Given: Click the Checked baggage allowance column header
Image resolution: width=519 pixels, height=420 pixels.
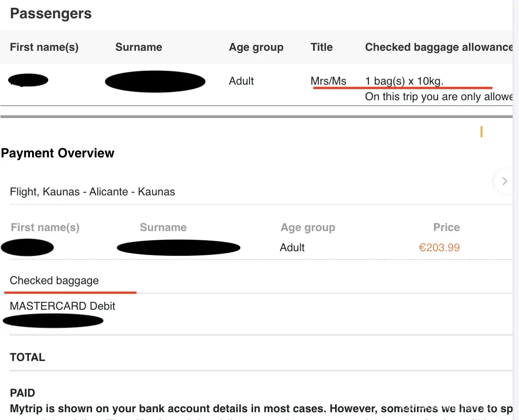Looking at the screenshot, I should 438,47.
